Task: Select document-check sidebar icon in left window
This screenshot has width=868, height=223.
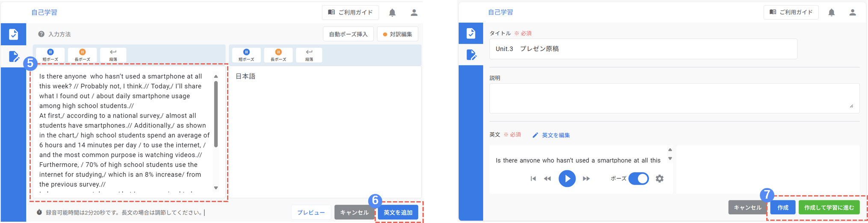Action: (13, 34)
